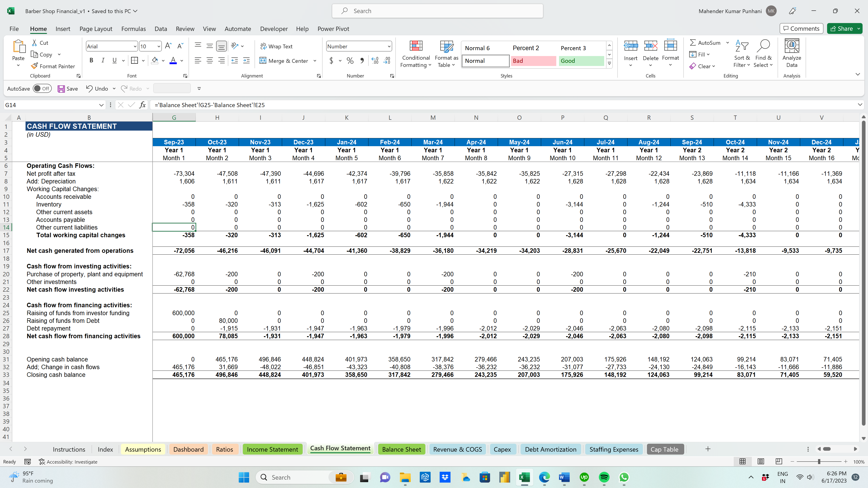
Task: Adjust the zoom slider
Action: 819,462
